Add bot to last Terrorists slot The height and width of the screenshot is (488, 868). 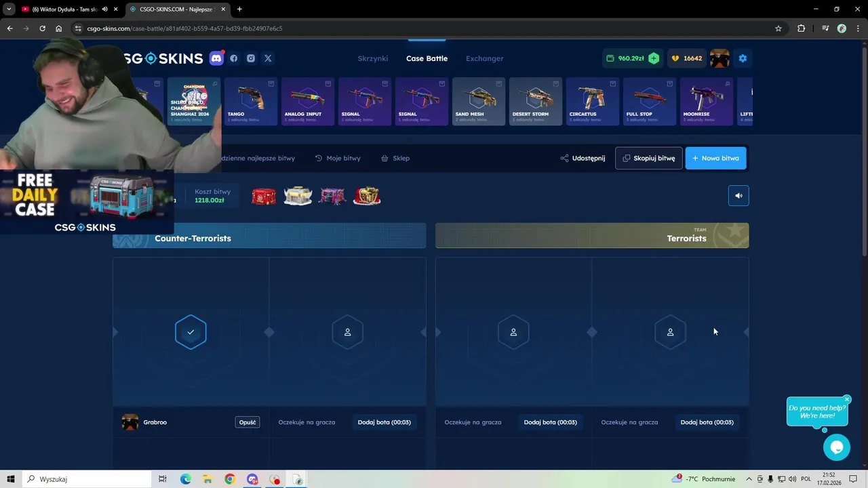707,422
